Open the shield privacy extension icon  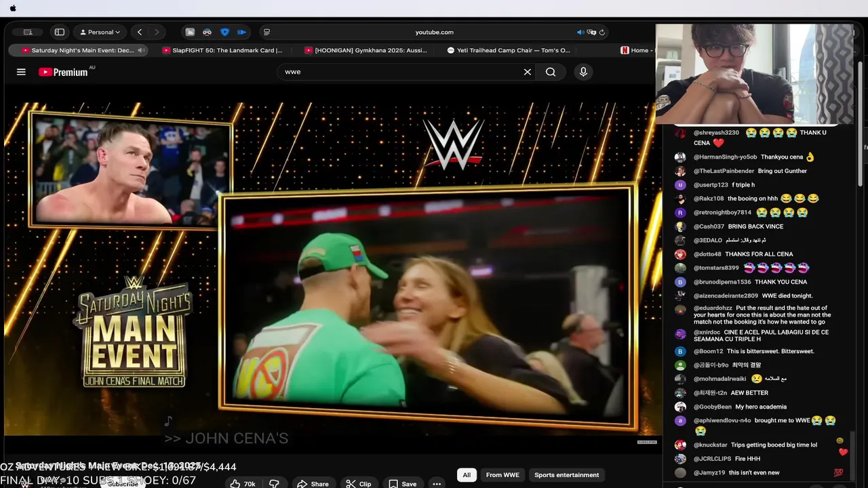click(224, 32)
